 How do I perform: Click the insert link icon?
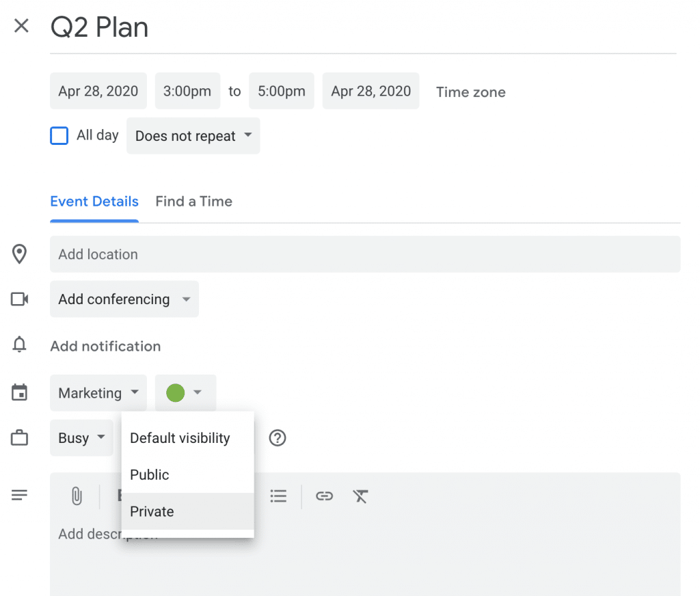click(324, 496)
